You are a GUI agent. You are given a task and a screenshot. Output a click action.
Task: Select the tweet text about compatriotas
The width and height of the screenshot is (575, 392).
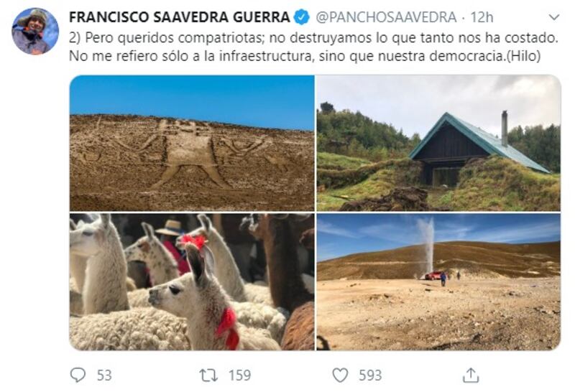pyautogui.click(x=313, y=47)
